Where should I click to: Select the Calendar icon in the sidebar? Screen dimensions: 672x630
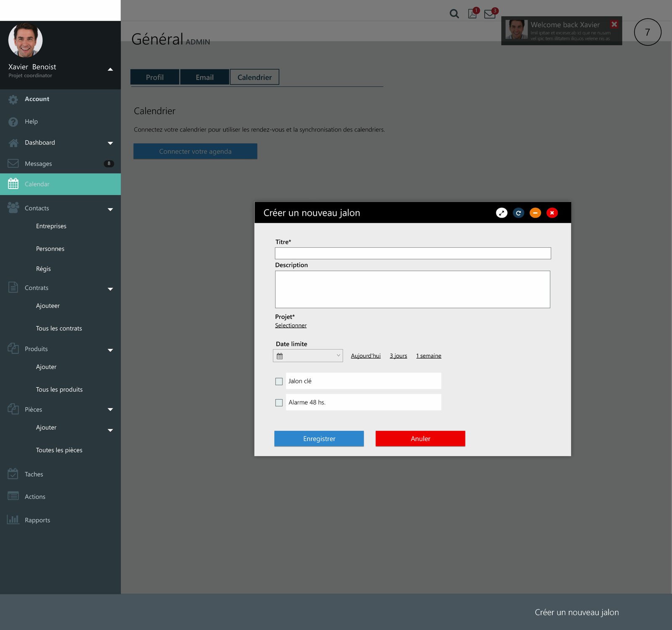(13, 184)
